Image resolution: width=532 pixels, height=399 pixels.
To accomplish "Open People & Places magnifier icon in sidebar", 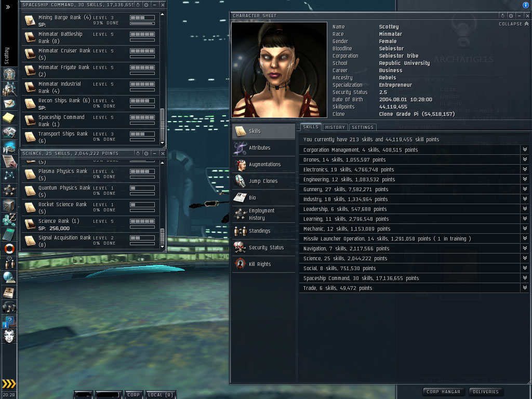I will tap(9, 89).
